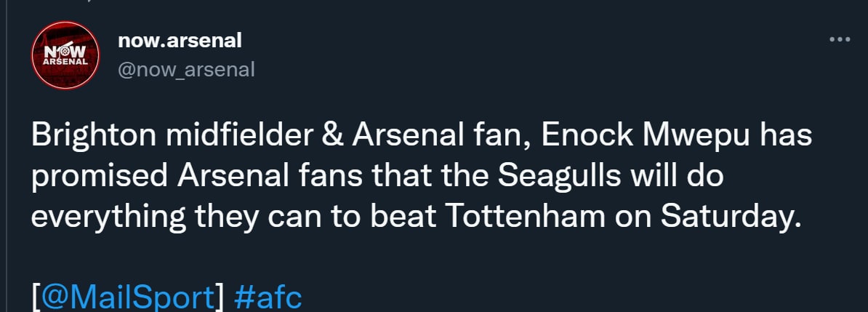Image resolution: width=868 pixels, height=312 pixels.
Task: Click the @now_arsenal handle
Action: coord(186,69)
